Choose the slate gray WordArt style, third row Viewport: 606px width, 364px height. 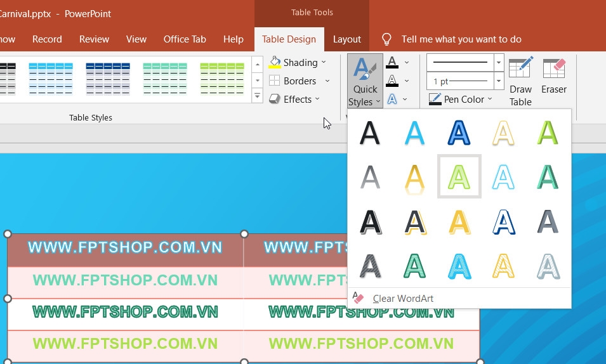(548, 222)
